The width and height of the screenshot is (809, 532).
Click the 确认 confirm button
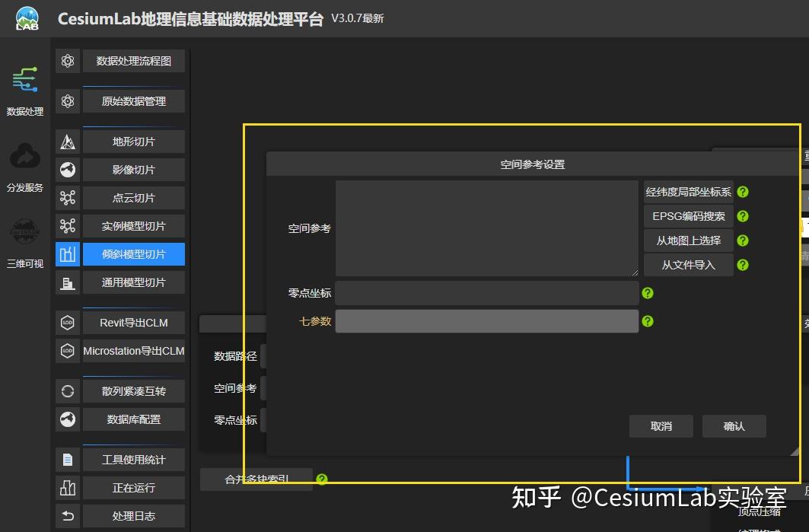coord(733,426)
